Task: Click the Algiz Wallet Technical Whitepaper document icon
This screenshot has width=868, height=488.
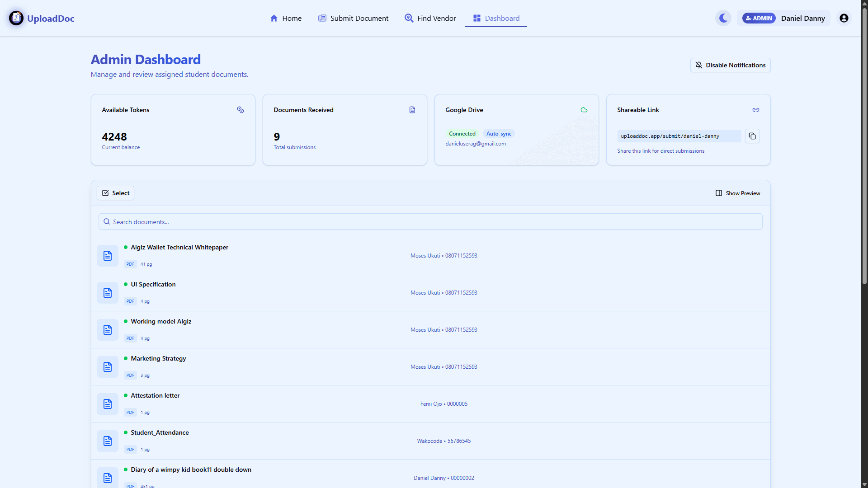Action: point(107,255)
